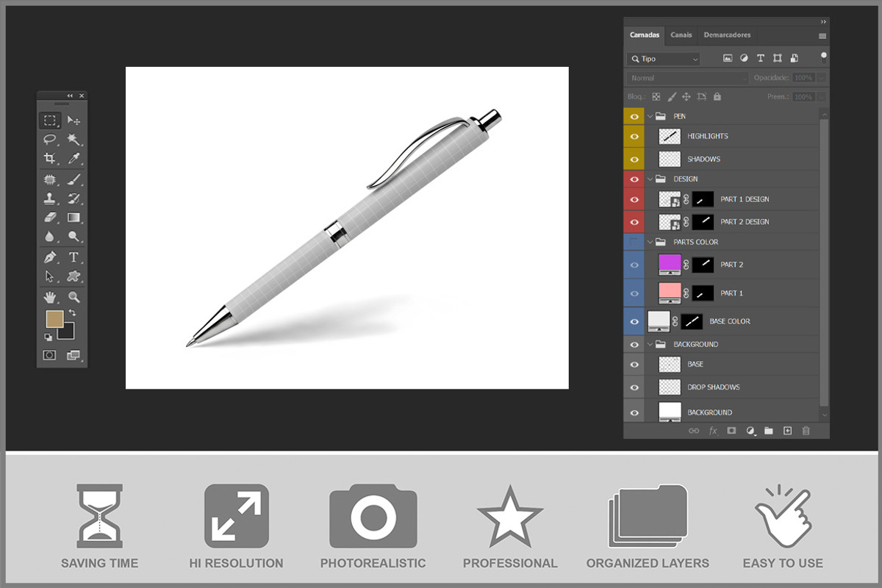Image resolution: width=882 pixels, height=588 pixels.
Task: Reset default foreground and background colors
Action: 48,337
